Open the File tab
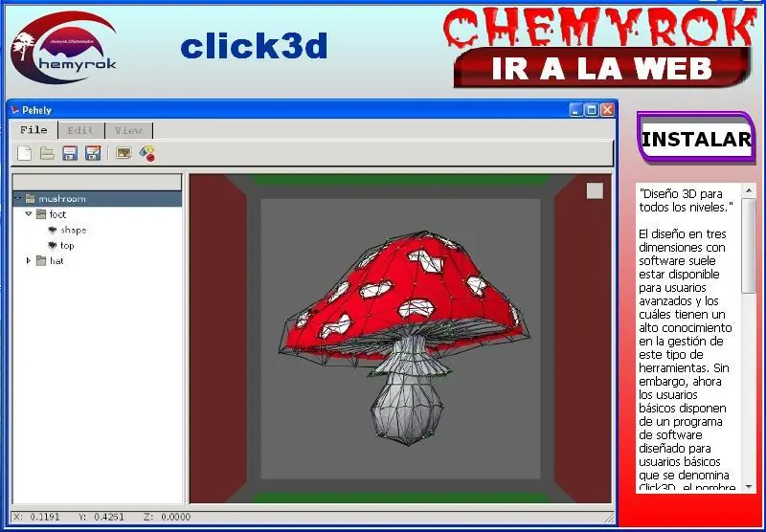766x532 pixels. point(34,130)
